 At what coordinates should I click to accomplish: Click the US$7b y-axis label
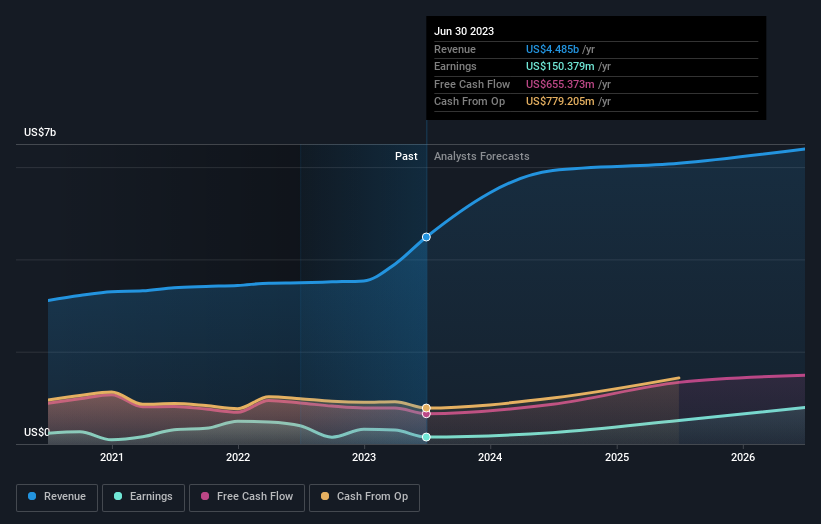(x=40, y=132)
